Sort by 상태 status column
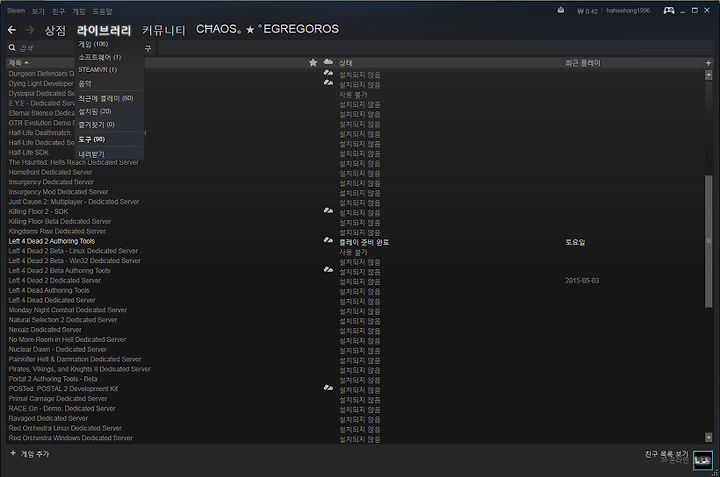 coord(345,63)
